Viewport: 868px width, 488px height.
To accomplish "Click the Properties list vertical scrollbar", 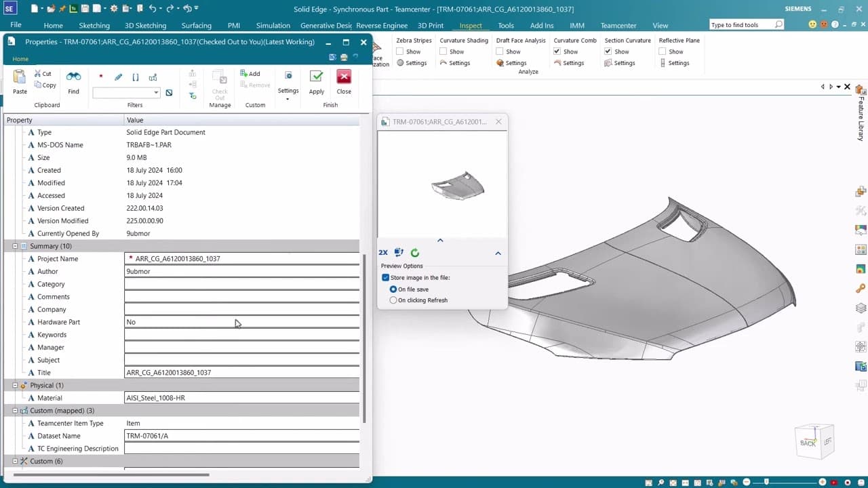I will [366, 339].
